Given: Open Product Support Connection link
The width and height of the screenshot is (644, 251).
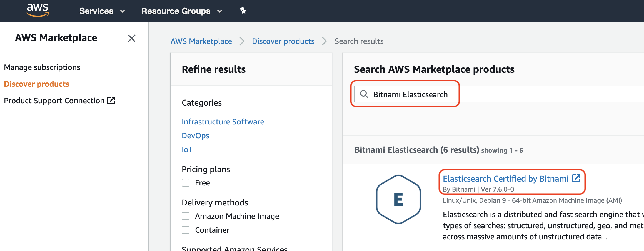Looking at the screenshot, I should 54,101.
